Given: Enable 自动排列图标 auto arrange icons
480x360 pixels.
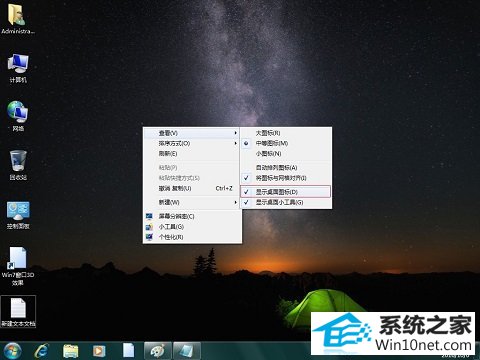Looking at the screenshot, I should [x=286, y=168].
